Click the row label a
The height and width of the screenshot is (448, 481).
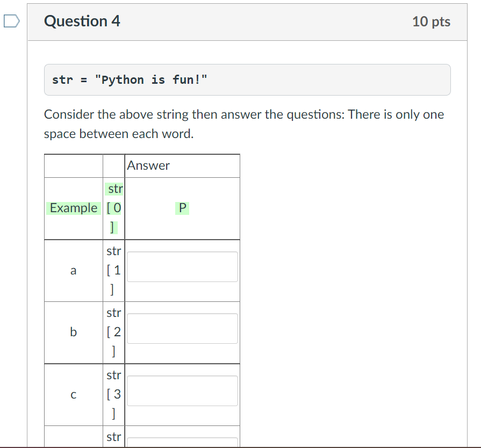(x=73, y=270)
